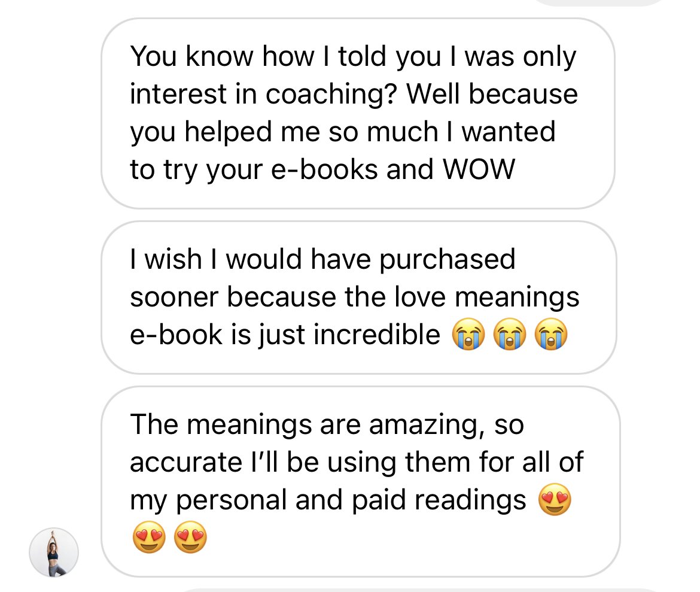
Task: Select the 'I wish I would have purchased' message
Action: [359, 297]
